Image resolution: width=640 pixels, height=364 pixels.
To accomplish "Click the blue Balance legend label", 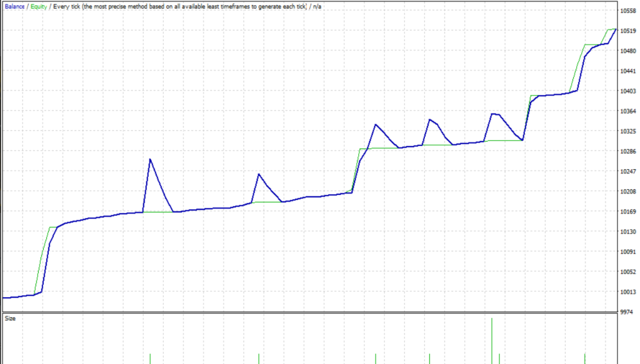I will pyautogui.click(x=14, y=6).
